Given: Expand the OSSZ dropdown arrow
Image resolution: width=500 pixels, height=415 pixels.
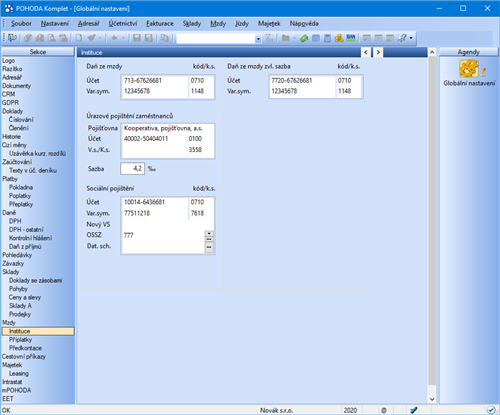Looking at the screenshot, I should [209, 234].
